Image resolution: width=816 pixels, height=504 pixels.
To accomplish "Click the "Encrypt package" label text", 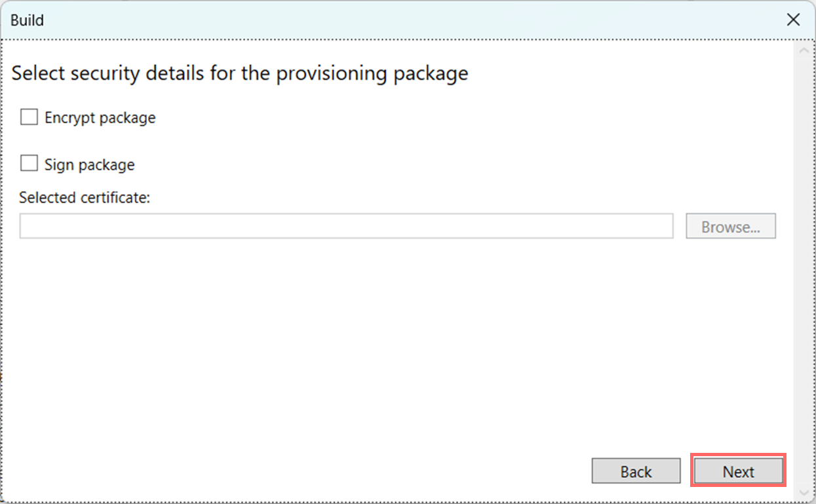I will (x=100, y=118).
